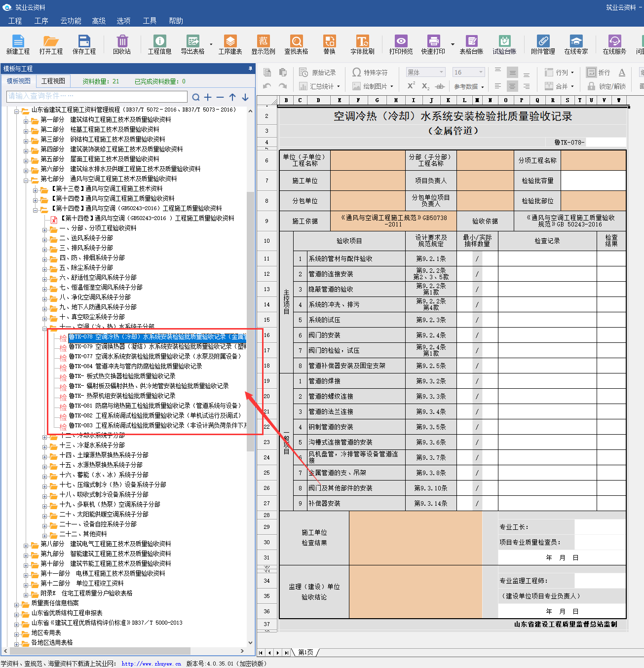Click the 请输入查询条件 search field
This screenshot has height=668, width=644.
point(97,96)
